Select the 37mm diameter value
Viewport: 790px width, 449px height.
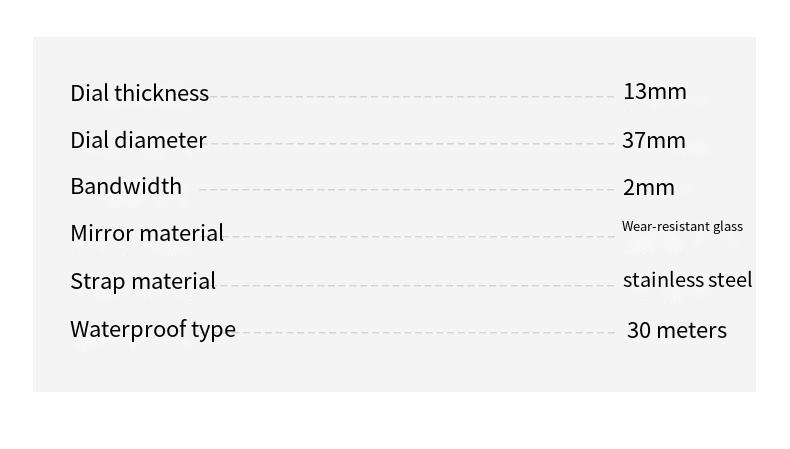pos(654,140)
